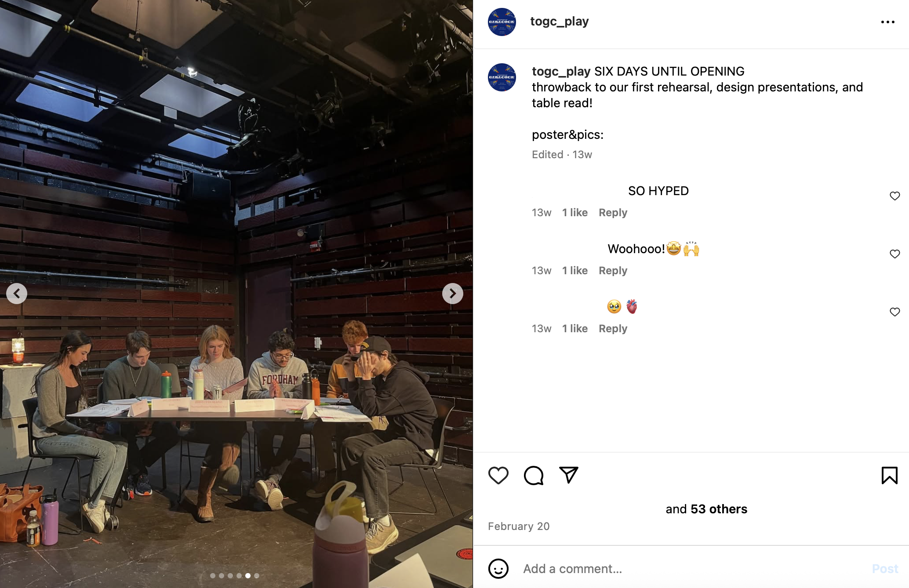Click the Post button to submit the comment
The width and height of the screenshot is (909, 588).
point(885,569)
